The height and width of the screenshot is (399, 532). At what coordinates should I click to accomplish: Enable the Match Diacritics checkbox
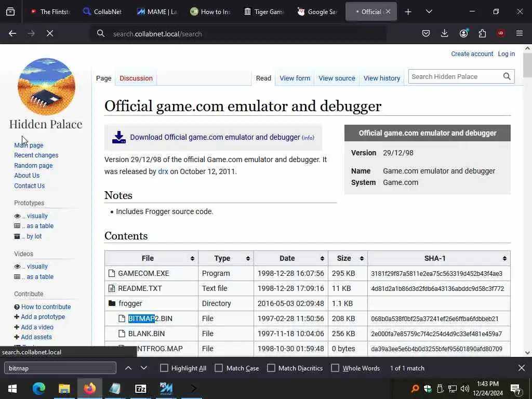[x=271, y=368]
